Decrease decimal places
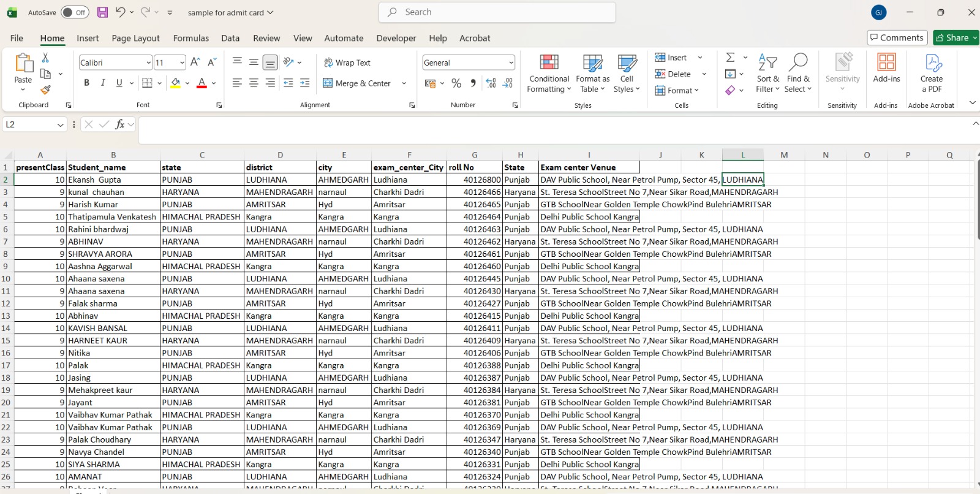 508,83
